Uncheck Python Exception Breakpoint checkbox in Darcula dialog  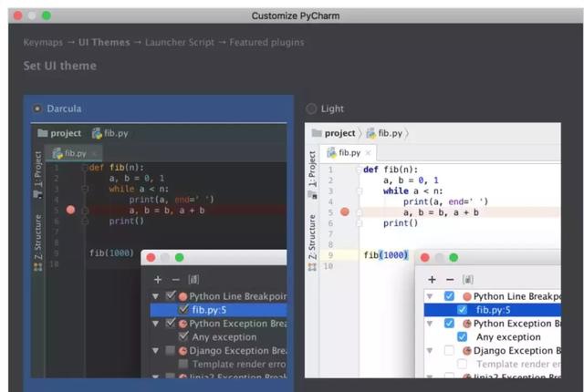(171, 324)
